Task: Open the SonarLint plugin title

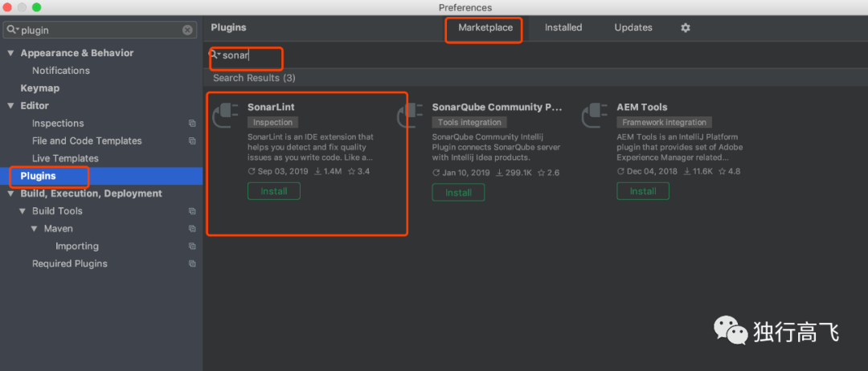Action: coord(271,107)
